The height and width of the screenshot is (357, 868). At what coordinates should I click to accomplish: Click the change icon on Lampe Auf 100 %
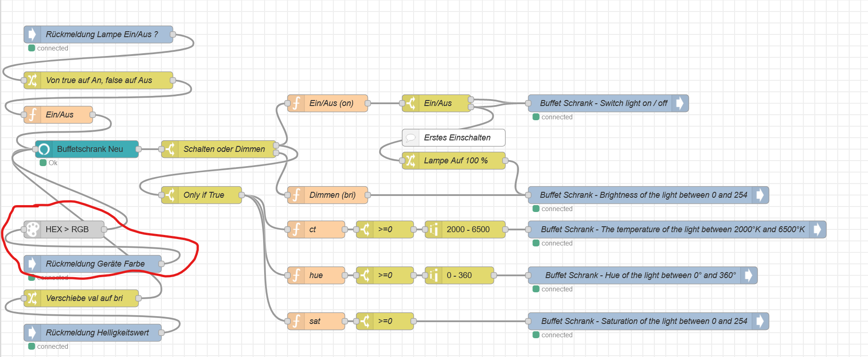pos(411,161)
